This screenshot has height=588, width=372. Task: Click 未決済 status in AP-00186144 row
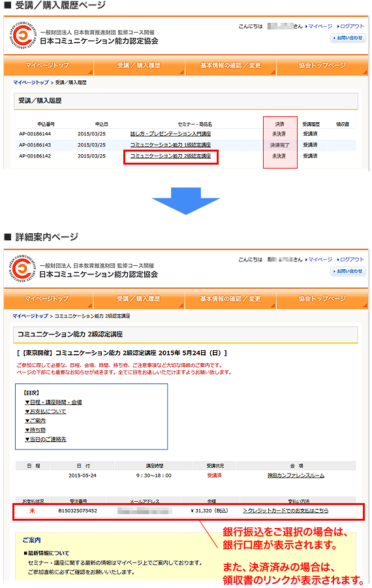pyautogui.click(x=279, y=134)
